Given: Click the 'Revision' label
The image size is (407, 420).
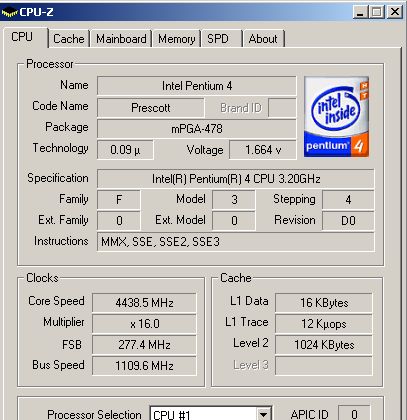Looking at the screenshot, I should tap(295, 220).
